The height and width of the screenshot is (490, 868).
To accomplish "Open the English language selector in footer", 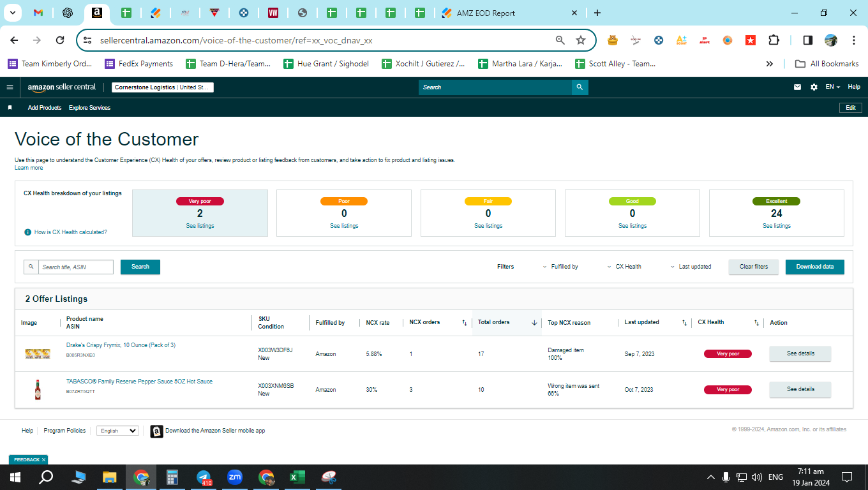I will point(117,431).
